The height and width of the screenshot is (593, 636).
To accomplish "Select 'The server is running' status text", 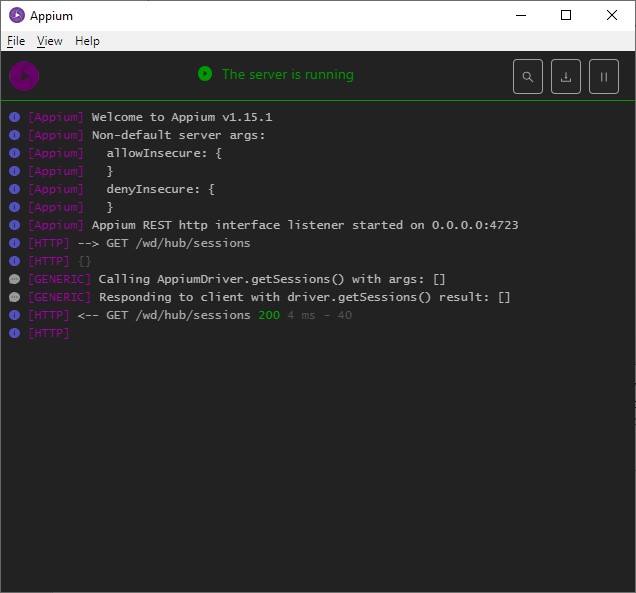I will coord(288,75).
